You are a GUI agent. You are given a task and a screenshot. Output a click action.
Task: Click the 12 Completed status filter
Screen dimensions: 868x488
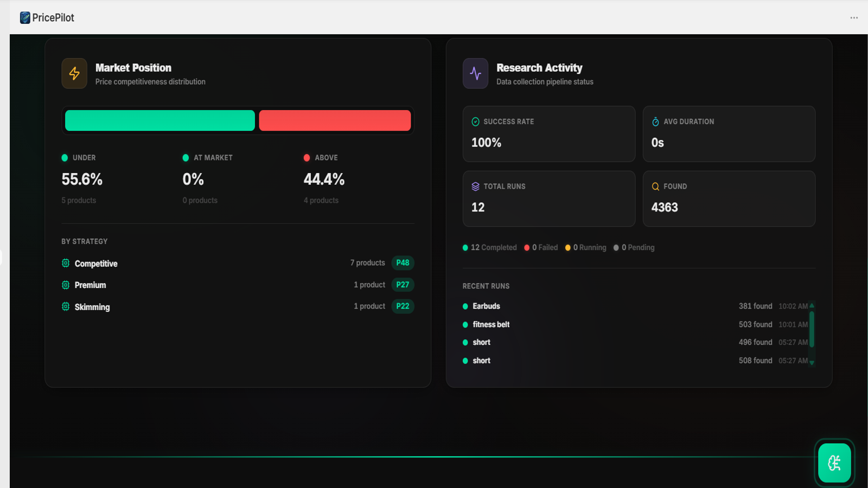[x=490, y=247]
